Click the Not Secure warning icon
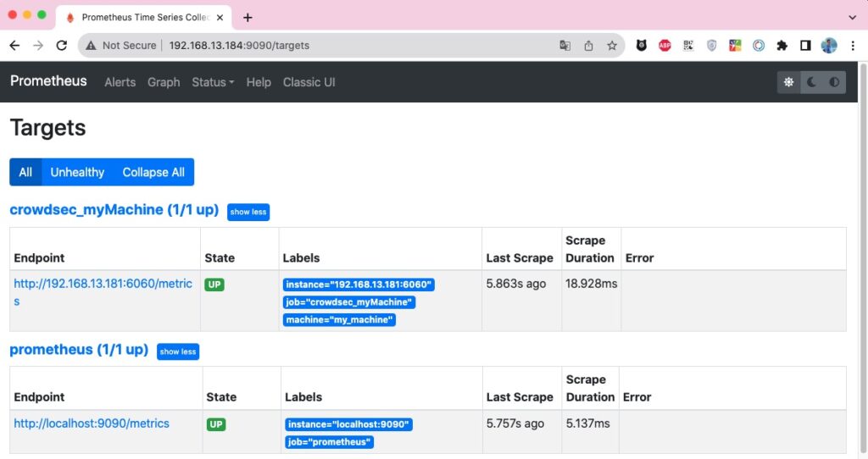The image size is (868, 459). [91, 46]
